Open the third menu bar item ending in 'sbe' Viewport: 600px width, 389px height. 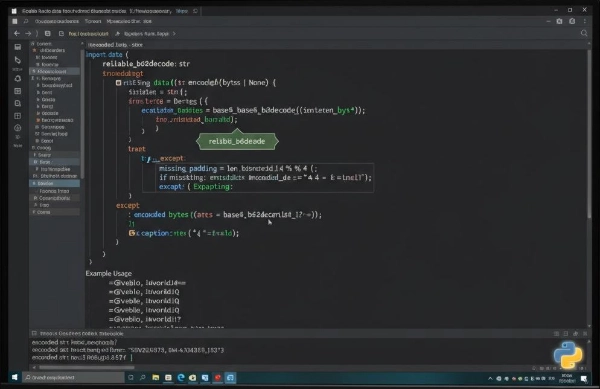click(x=129, y=21)
